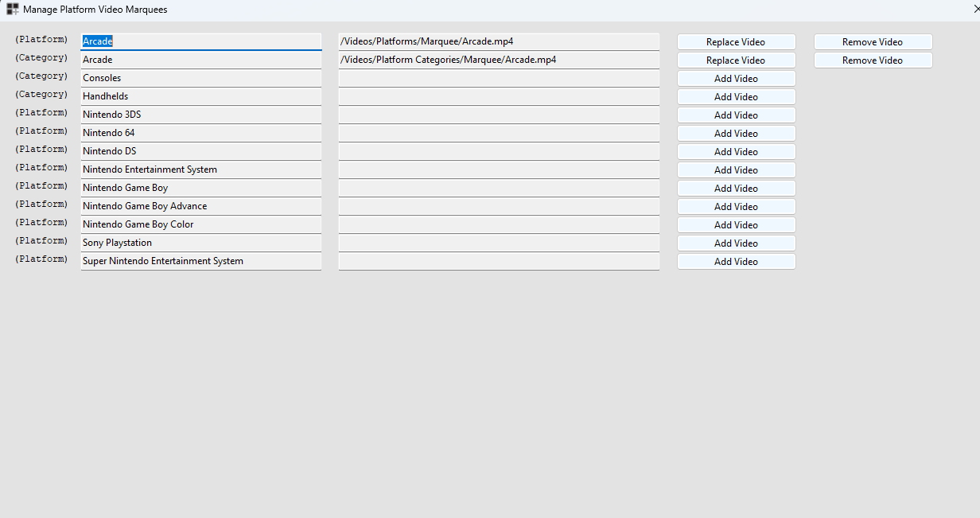Click the app icon in title bar

[x=13, y=10]
